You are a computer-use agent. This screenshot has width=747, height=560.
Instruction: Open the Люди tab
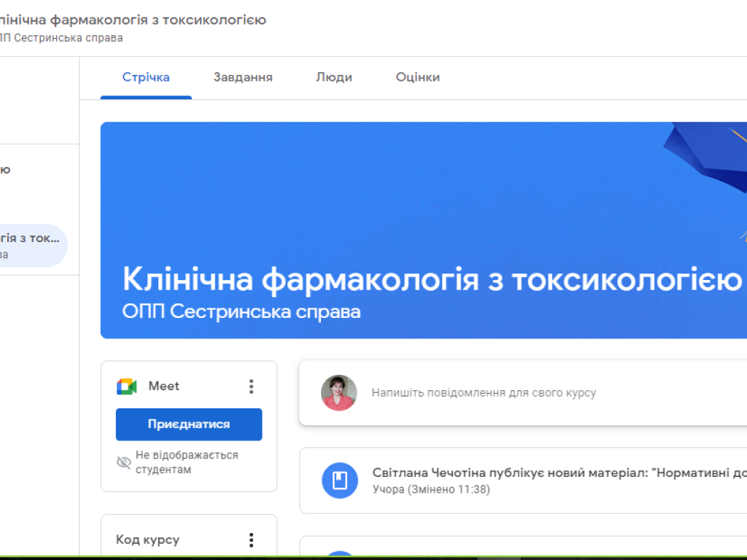tap(334, 77)
